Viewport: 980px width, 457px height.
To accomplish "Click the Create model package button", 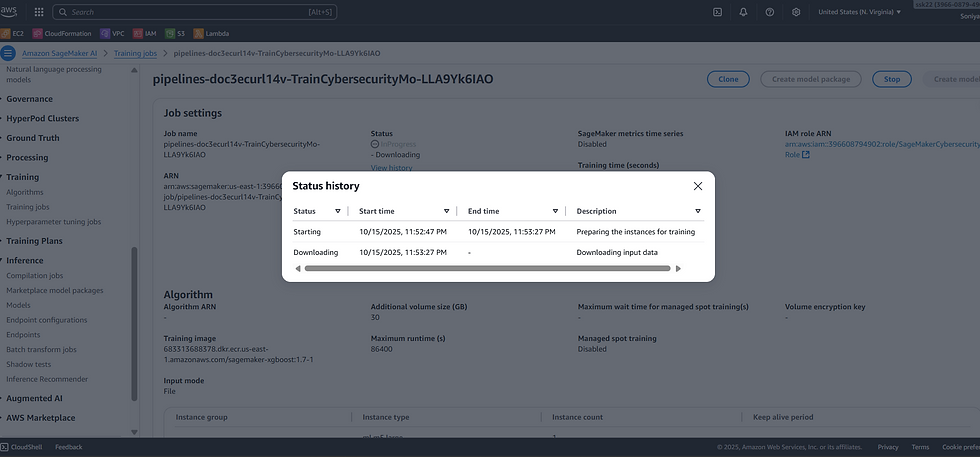I will coord(811,79).
